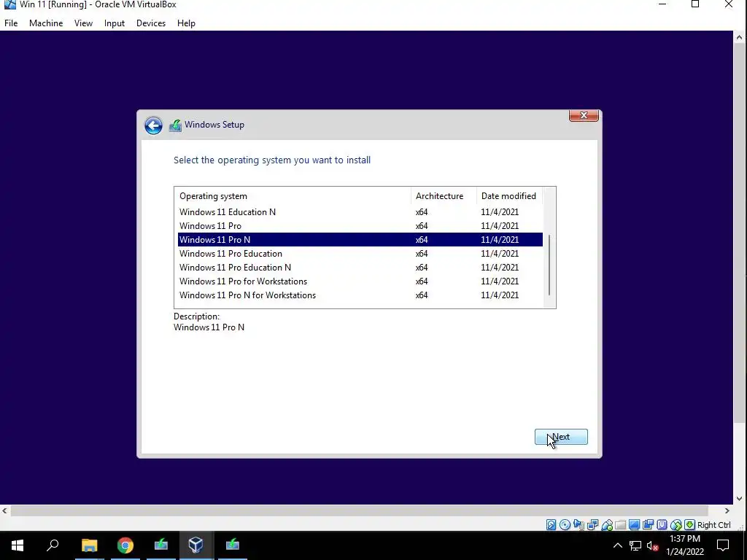This screenshot has height=560, width=747.
Task: Open the File menu
Action: 11,23
